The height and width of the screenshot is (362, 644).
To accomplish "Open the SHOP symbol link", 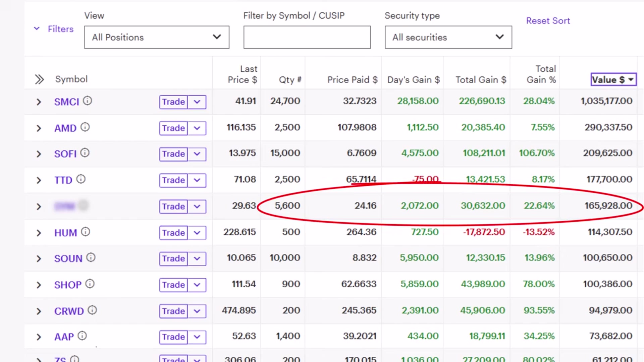I will (68, 285).
